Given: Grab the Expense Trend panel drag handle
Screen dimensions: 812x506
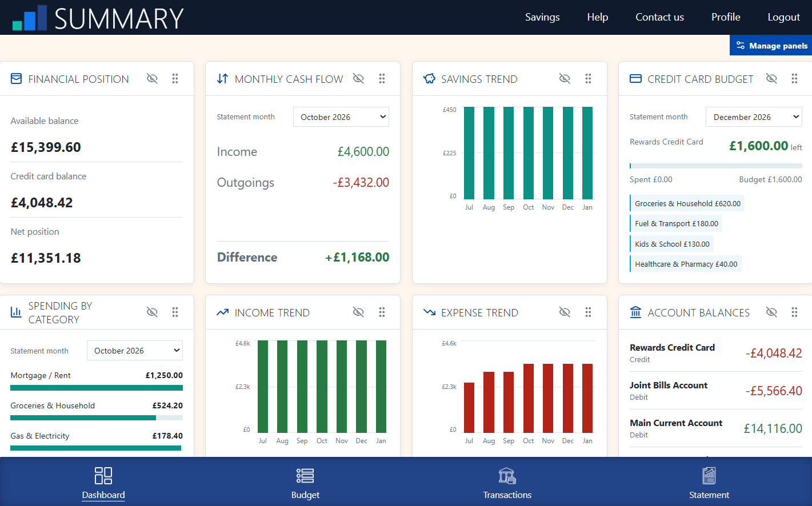Looking at the screenshot, I should coord(588,312).
